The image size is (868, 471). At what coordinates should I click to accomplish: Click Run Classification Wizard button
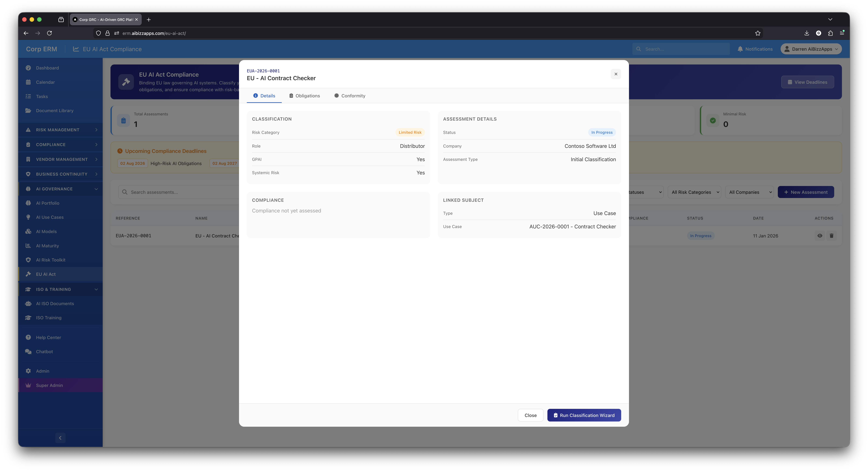pos(584,415)
